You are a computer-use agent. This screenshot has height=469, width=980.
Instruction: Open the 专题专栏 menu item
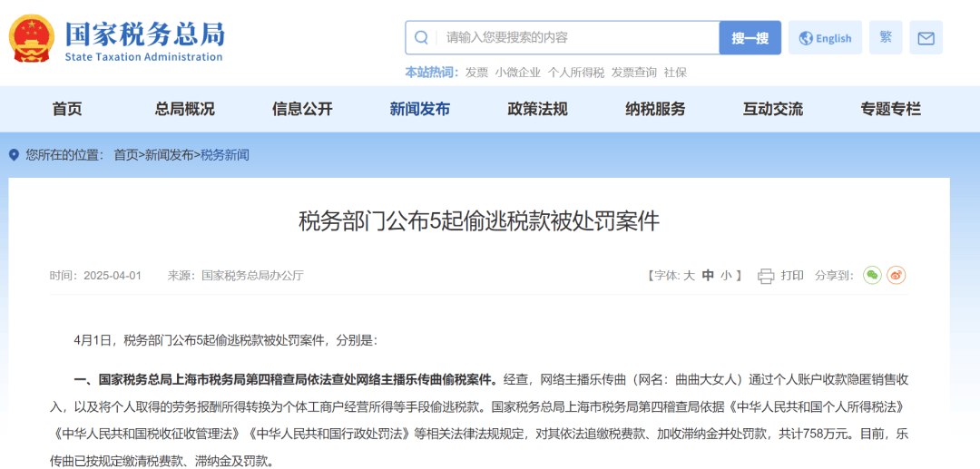point(891,109)
